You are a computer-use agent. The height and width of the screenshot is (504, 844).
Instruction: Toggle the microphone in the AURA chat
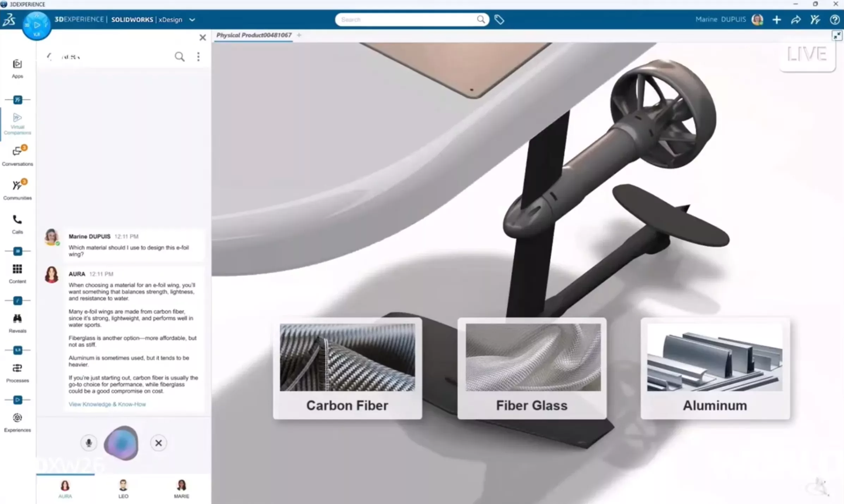tap(88, 443)
